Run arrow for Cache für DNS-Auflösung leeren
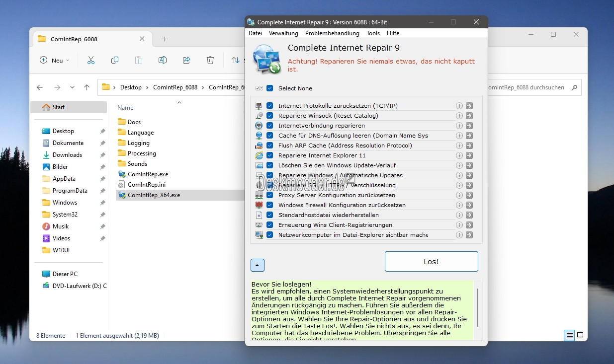Image resolution: width=614 pixels, height=364 pixels. (469, 136)
